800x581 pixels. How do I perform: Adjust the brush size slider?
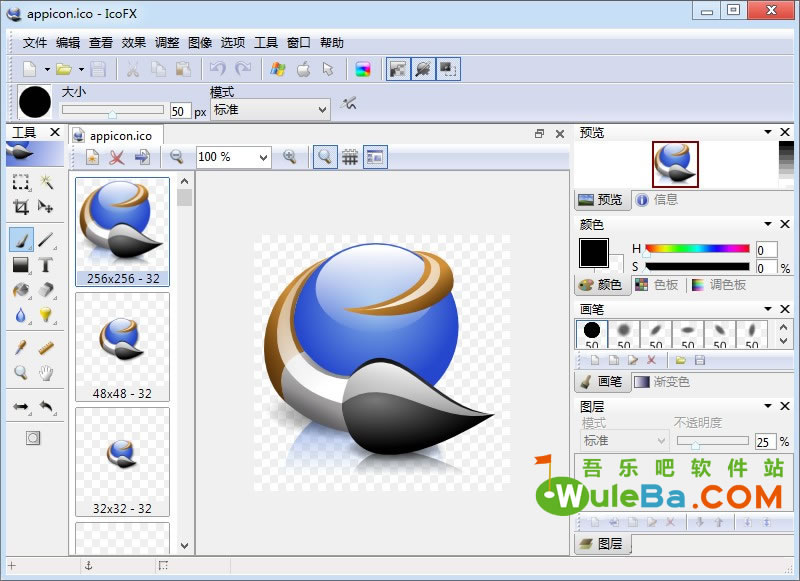[x=113, y=110]
